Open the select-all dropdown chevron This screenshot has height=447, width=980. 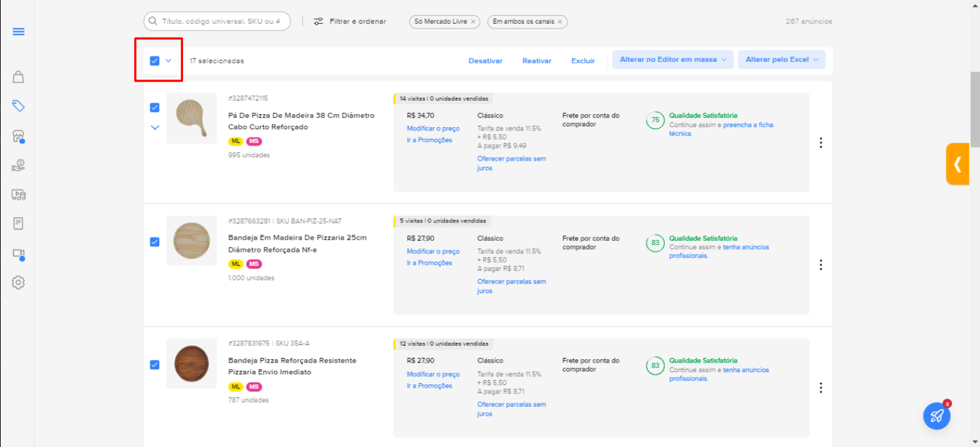coord(167,61)
